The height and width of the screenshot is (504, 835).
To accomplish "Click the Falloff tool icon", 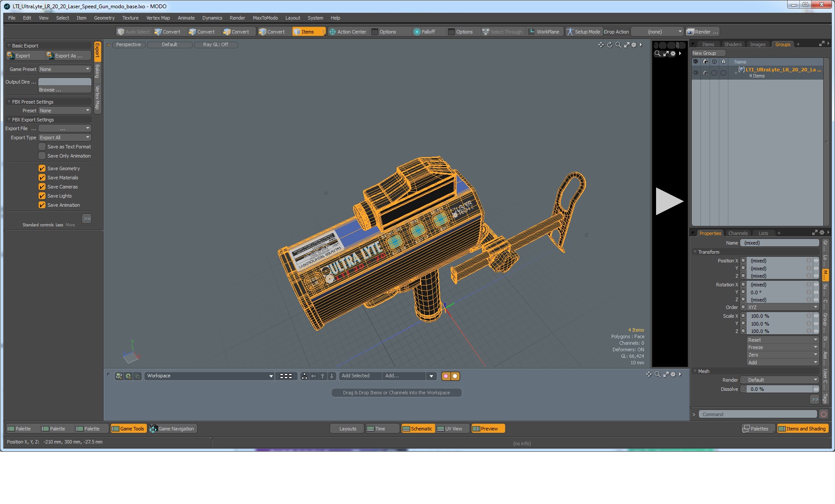I will pos(417,32).
